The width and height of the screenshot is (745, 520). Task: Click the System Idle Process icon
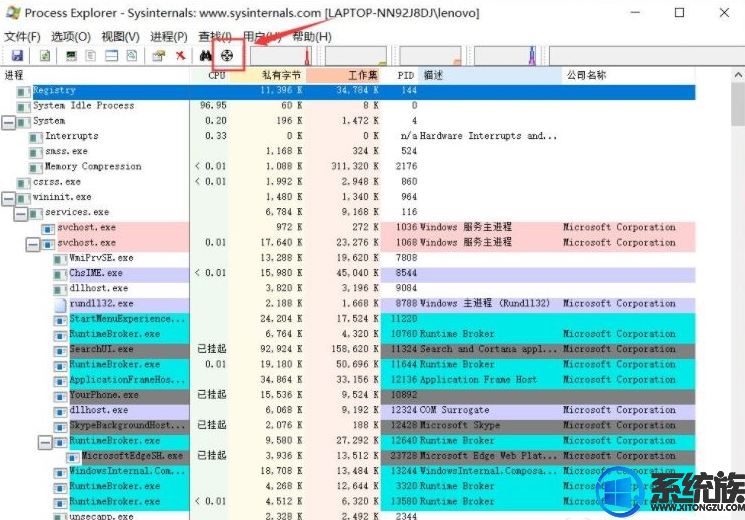coord(24,106)
